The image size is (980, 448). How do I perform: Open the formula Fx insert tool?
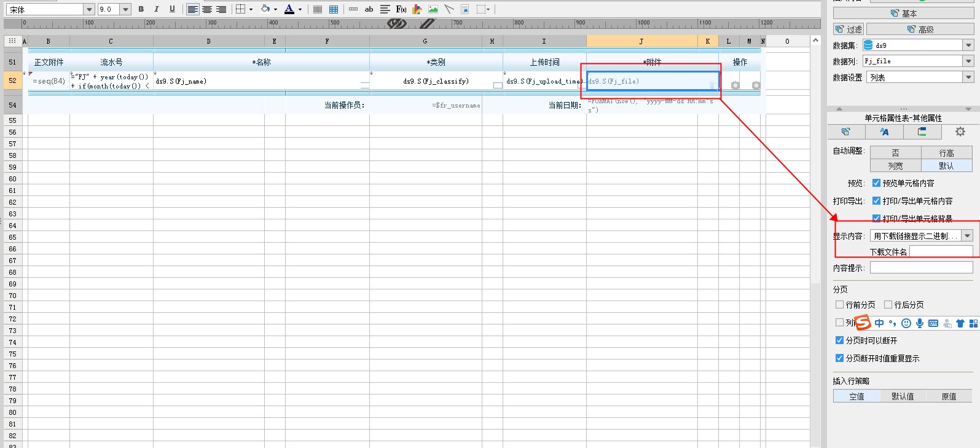pos(401,9)
